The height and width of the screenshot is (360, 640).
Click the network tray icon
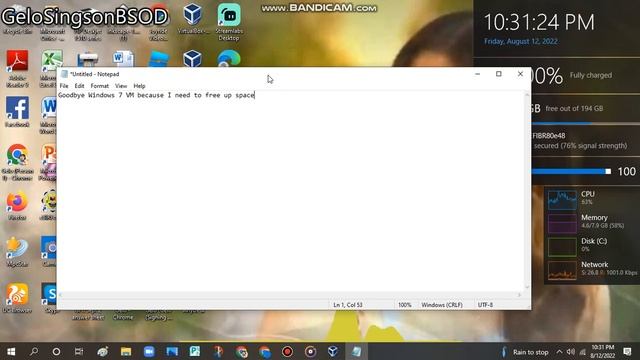582,352
